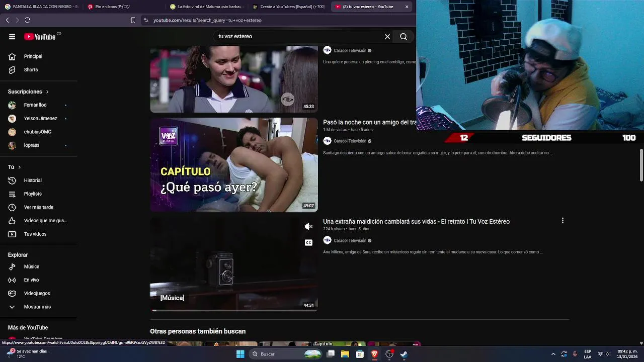Open File Explorer from the taskbar
The image size is (644, 362).
click(x=345, y=354)
